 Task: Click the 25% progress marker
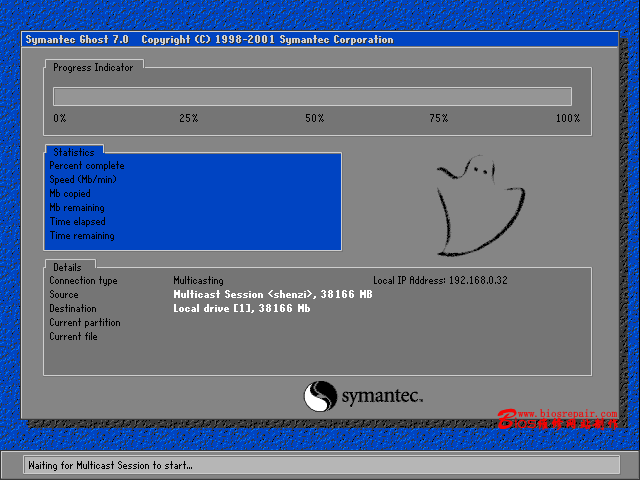[189, 118]
